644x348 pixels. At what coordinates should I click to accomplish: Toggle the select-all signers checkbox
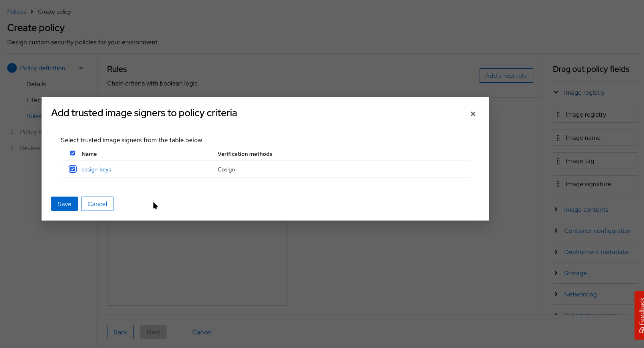(x=73, y=153)
